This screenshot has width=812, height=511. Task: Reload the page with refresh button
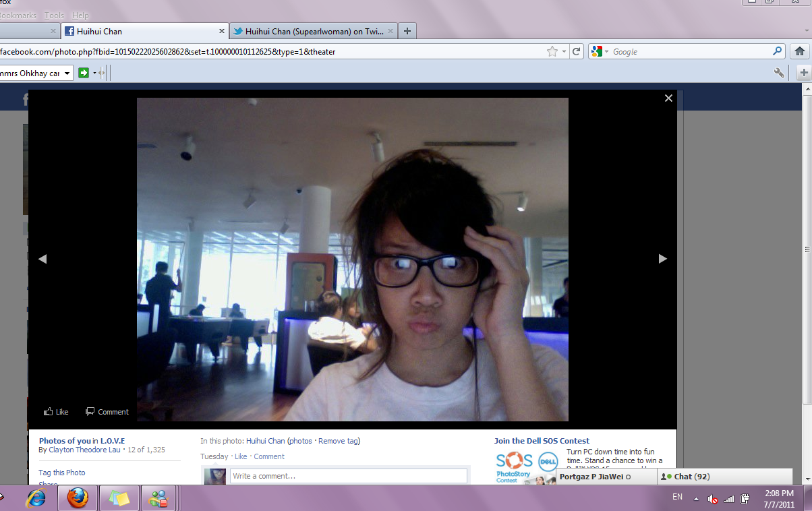coord(577,51)
